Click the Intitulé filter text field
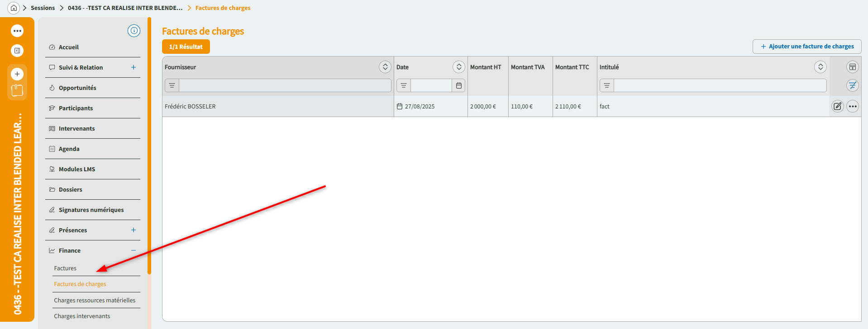Screen dimensions: 868x329 (720, 85)
